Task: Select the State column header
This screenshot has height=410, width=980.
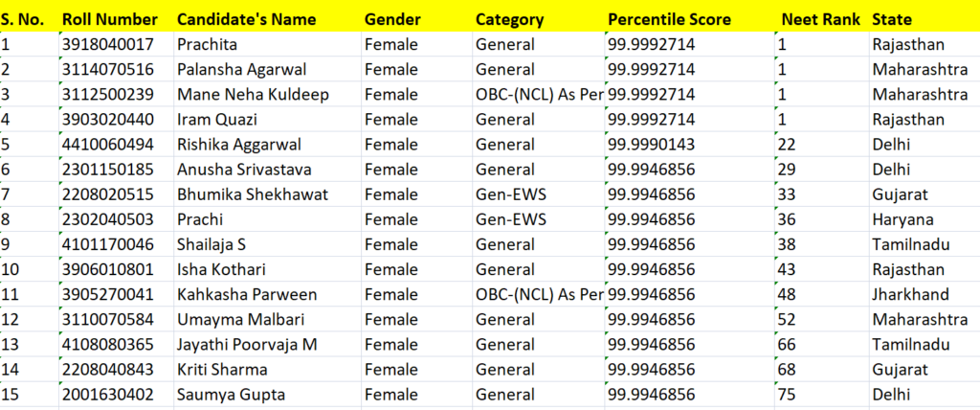Action: pos(924,19)
